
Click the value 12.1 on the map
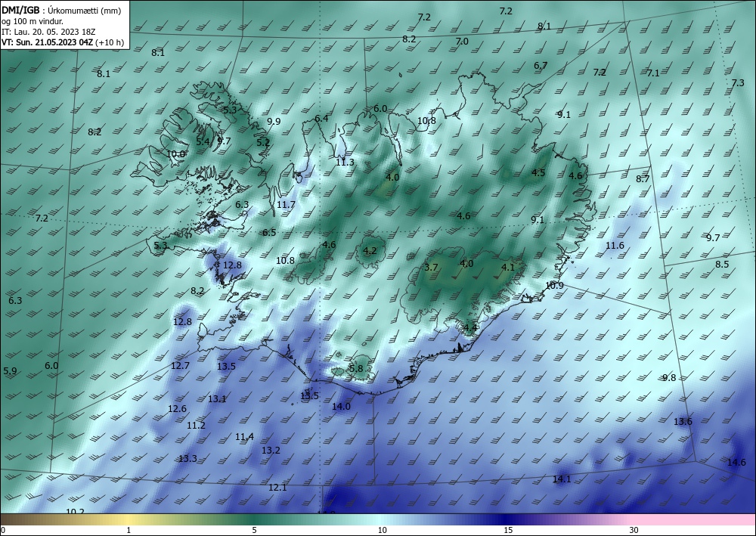click(x=277, y=488)
